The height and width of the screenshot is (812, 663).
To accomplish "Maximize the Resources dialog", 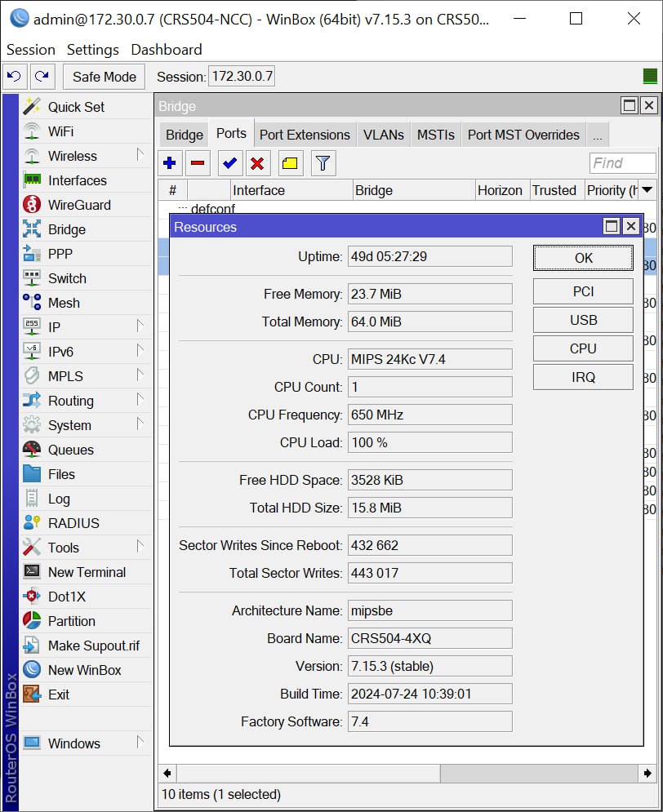I will pos(612,226).
